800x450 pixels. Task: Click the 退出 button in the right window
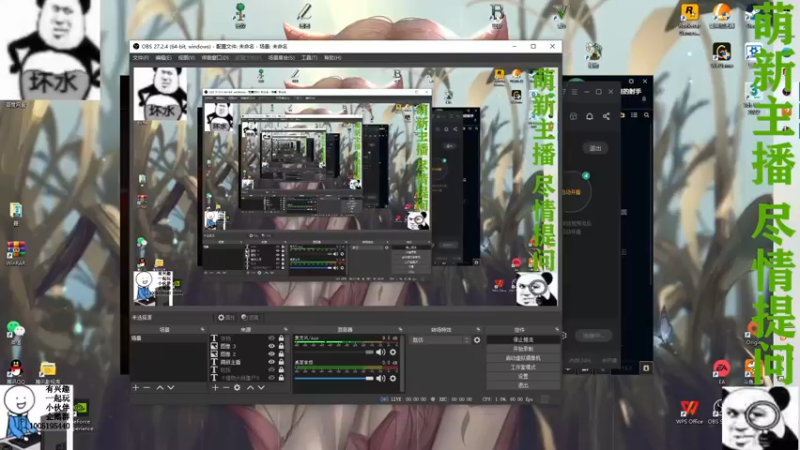click(595, 148)
